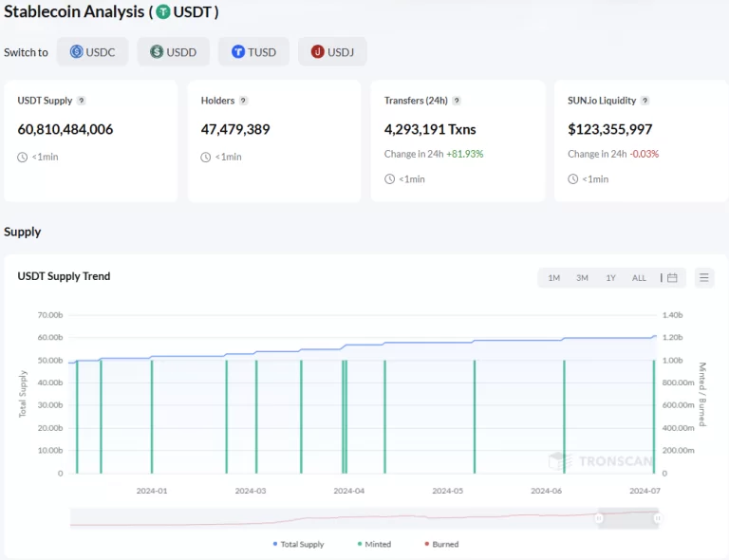Image resolution: width=729 pixels, height=560 pixels.
Task: Open the chart hamburger menu
Action: pyautogui.click(x=704, y=278)
